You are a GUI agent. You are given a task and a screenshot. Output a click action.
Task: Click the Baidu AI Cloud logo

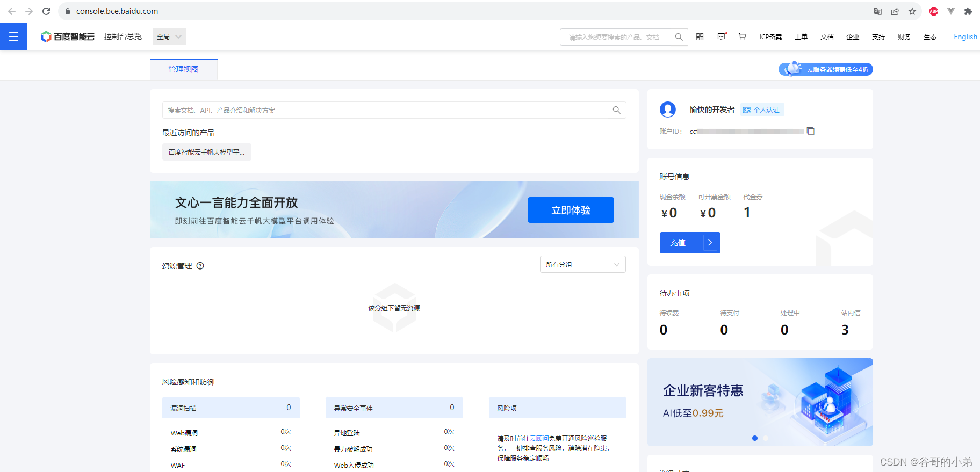pos(68,37)
